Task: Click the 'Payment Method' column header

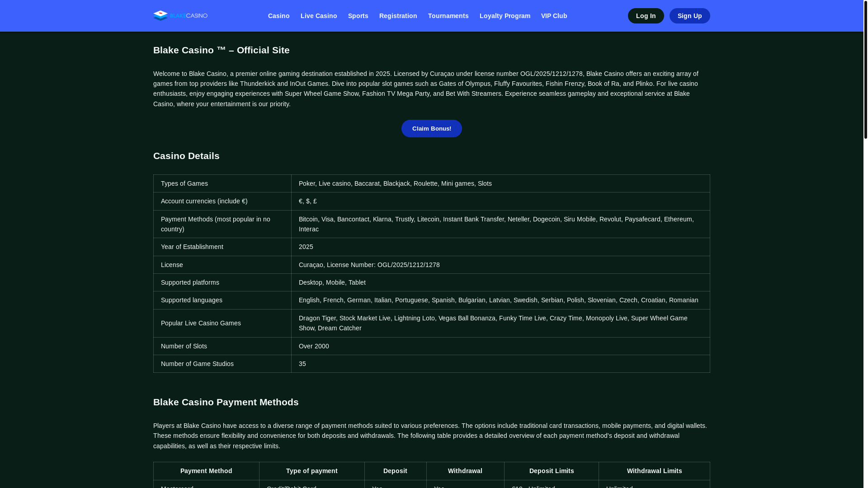Action: pyautogui.click(x=206, y=471)
